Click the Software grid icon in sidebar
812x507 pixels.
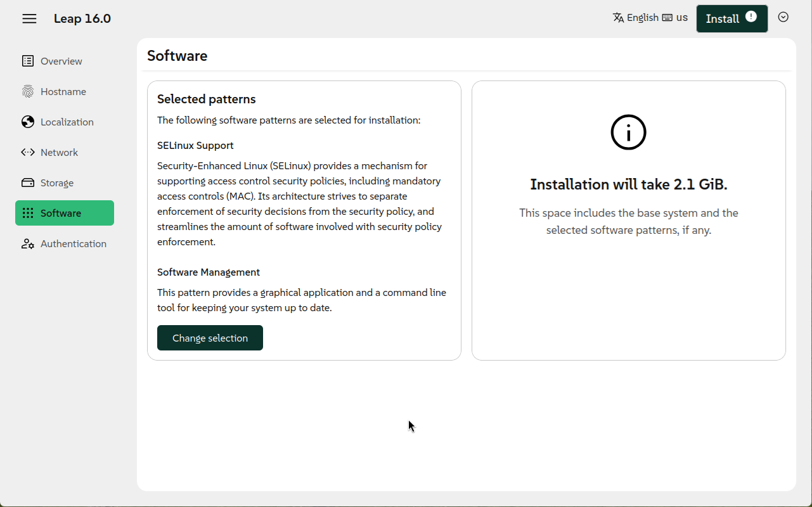(28, 213)
